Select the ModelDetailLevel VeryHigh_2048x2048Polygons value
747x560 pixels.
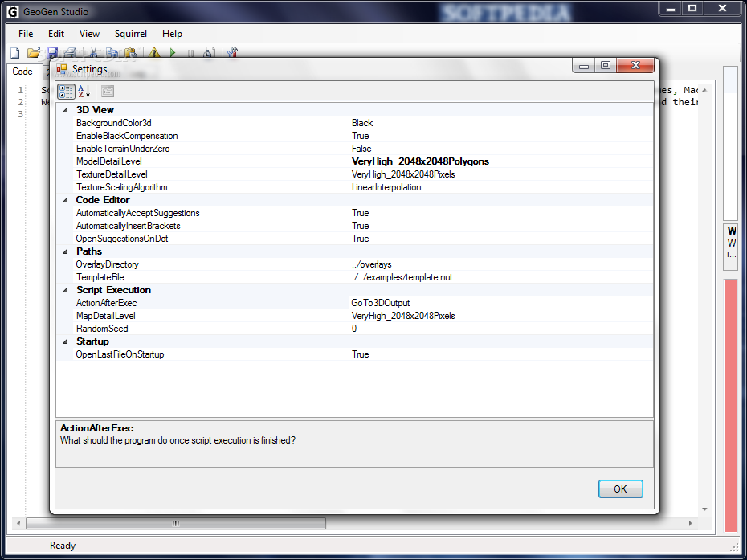click(x=500, y=161)
